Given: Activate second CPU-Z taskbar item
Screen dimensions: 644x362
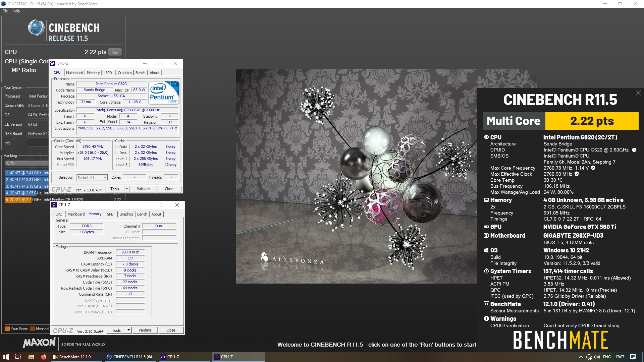Looking at the screenshot, I should 238,357.
